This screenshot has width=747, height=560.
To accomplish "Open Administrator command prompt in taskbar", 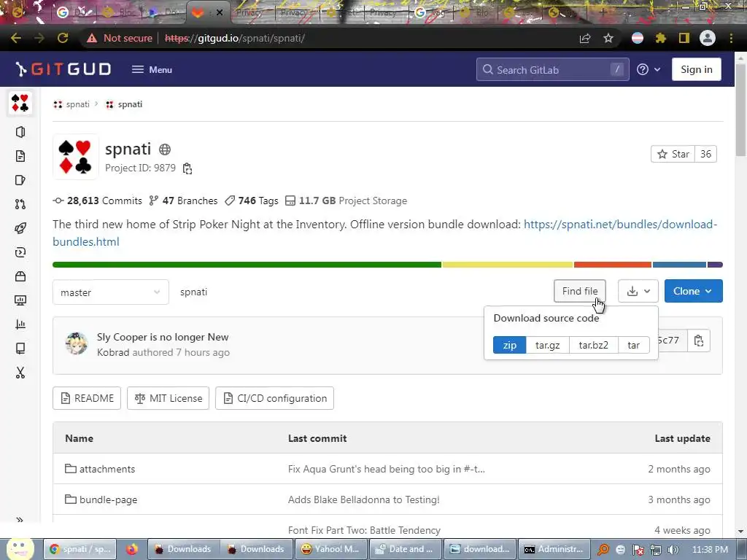I will click(554, 549).
